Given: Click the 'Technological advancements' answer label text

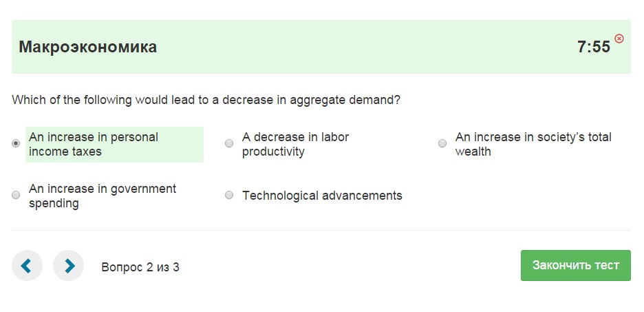Looking at the screenshot, I should pyautogui.click(x=322, y=196).
